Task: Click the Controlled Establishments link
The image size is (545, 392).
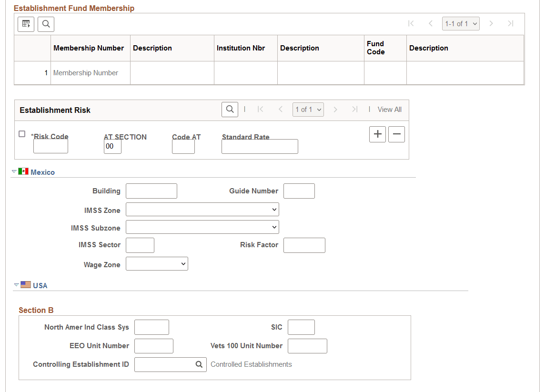Action: 252,364
